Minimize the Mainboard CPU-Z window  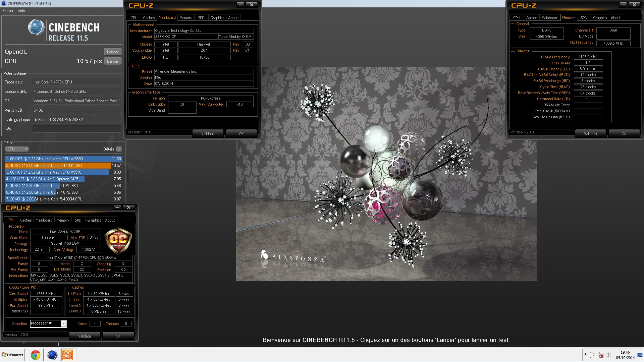pyautogui.click(x=240, y=5)
